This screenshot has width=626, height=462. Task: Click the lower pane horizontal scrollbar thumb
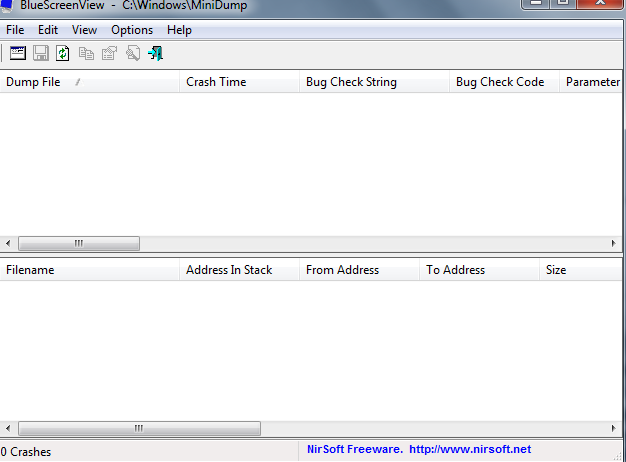click(139, 428)
